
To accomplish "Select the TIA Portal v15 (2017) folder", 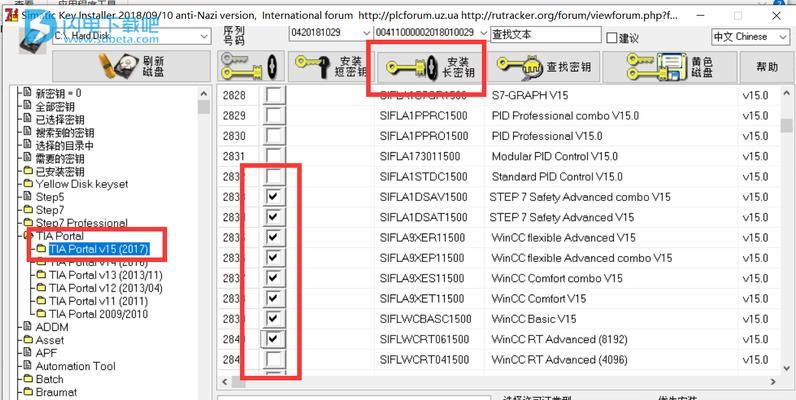I will (x=98, y=249).
